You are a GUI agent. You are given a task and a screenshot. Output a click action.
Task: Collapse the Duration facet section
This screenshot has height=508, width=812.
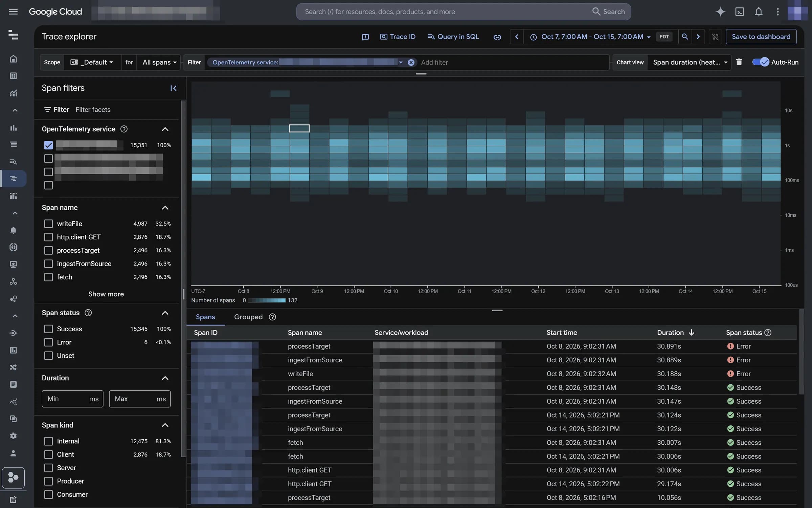coord(165,378)
